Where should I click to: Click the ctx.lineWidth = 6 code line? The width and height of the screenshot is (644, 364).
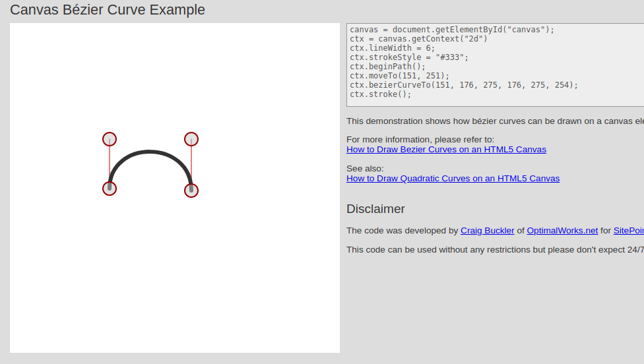[392, 48]
